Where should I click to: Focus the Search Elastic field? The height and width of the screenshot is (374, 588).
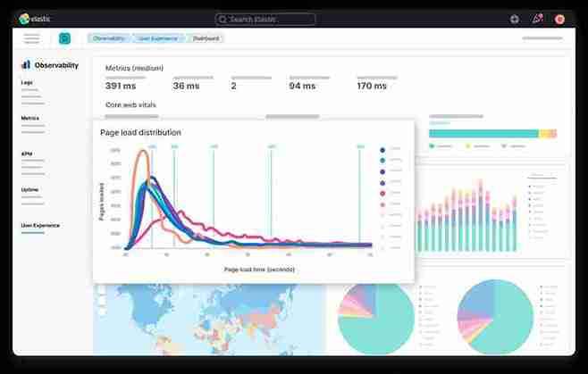(265, 19)
